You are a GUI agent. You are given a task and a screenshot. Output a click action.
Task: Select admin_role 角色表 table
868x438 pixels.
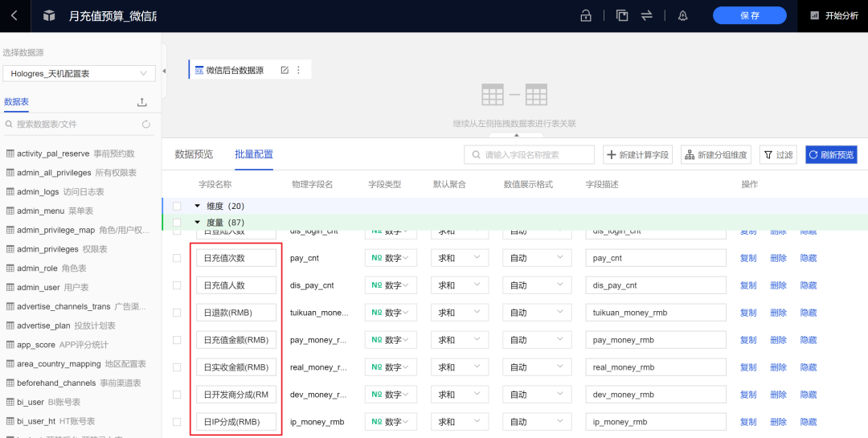pyautogui.click(x=47, y=268)
